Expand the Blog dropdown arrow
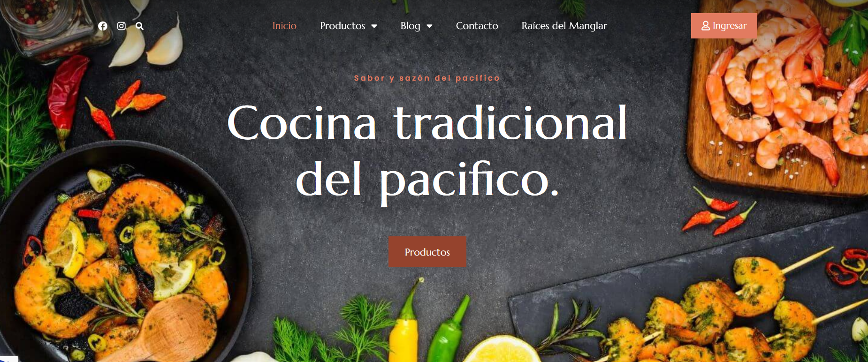 coord(429,26)
